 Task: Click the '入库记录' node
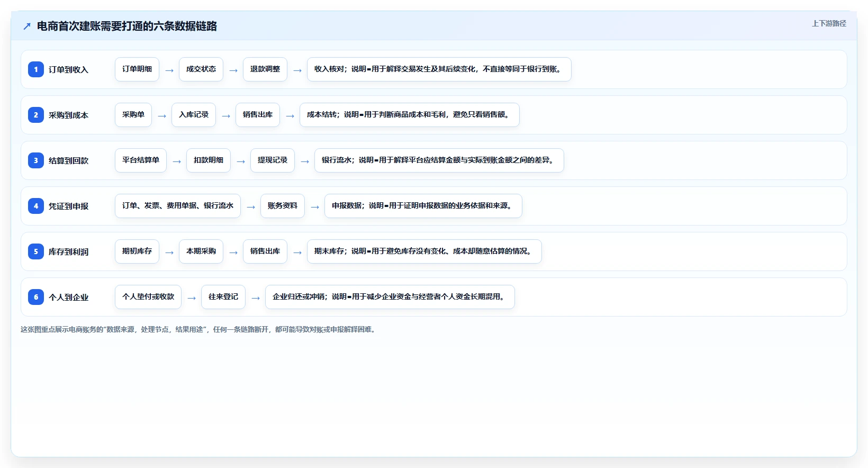tap(194, 115)
